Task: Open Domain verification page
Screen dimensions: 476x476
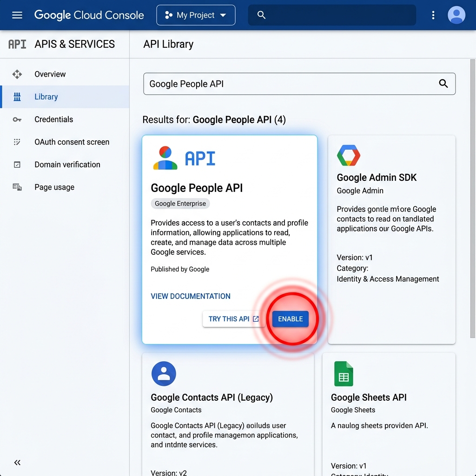Action: [x=67, y=165]
